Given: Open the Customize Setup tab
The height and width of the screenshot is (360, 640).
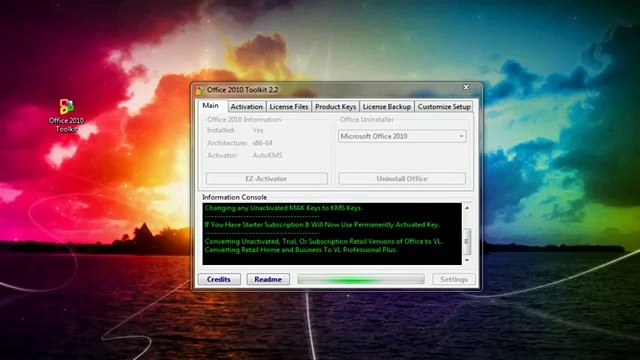Looking at the screenshot, I should pyautogui.click(x=444, y=107).
